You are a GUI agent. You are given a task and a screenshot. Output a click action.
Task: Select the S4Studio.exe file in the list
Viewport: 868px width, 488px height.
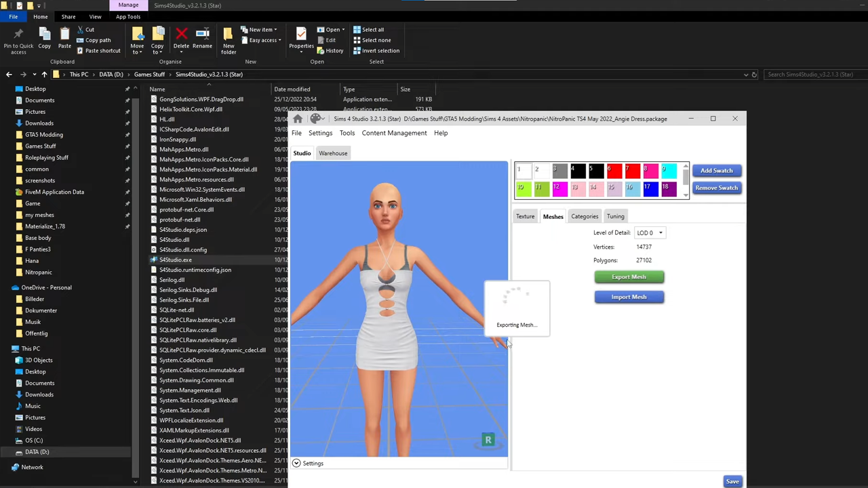point(175,260)
